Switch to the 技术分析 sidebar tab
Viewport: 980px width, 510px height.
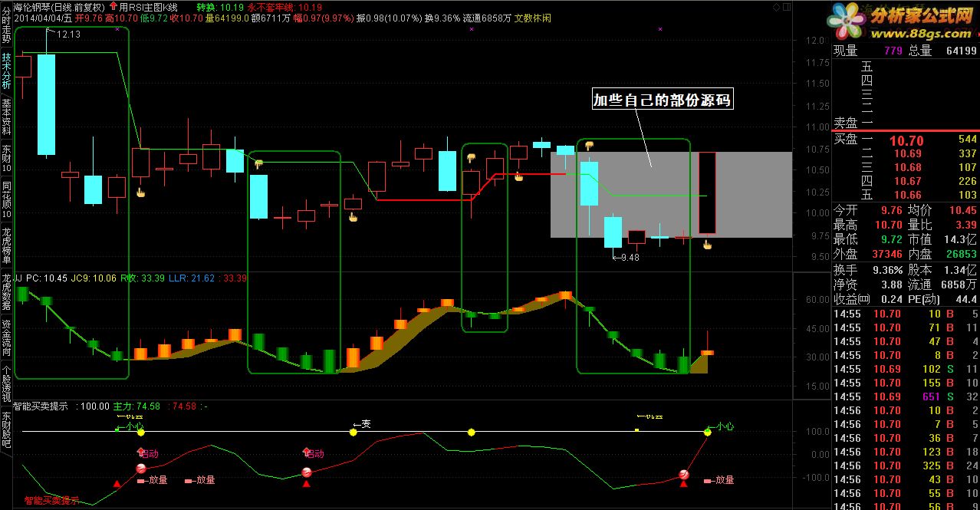tap(6, 71)
